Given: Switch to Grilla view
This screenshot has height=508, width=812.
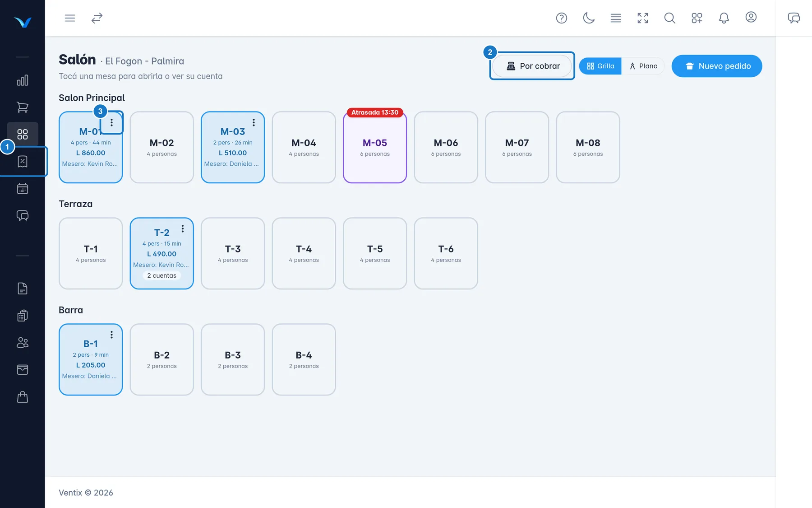Looking at the screenshot, I should point(600,66).
